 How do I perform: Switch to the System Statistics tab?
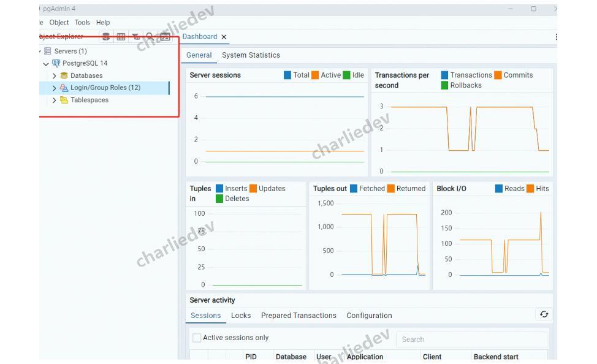[x=251, y=55]
